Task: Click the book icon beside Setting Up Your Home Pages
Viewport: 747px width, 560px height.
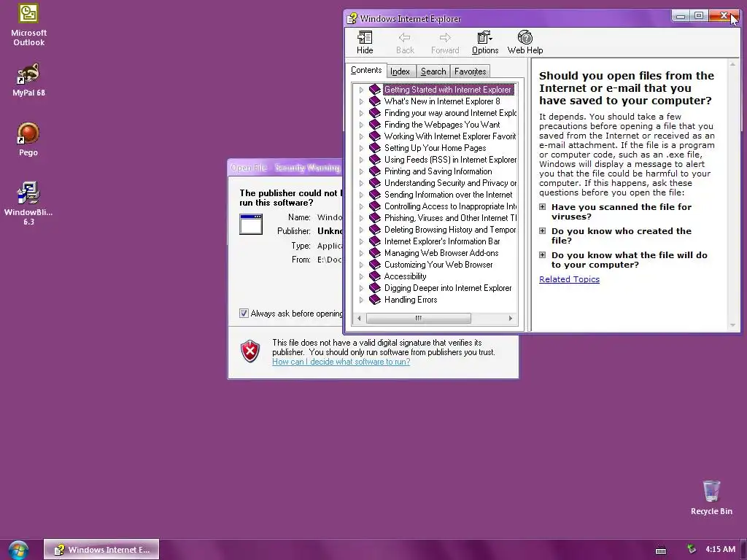Action: coord(375,147)
